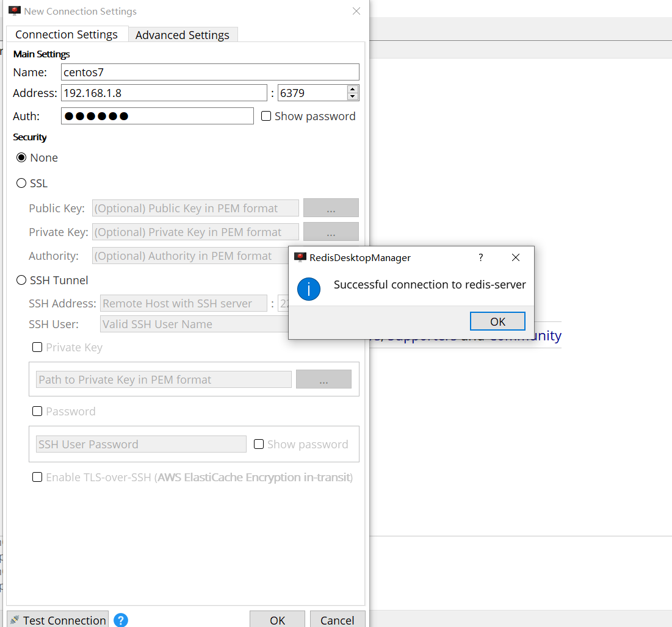Click Test Connection button
672x627 pixels.
point(58,620)
